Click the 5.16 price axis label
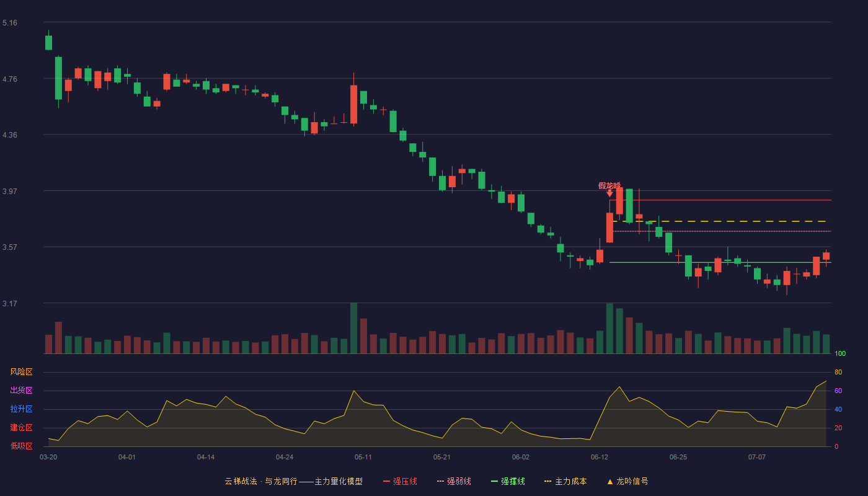Viewport: 868px width, 496px height. (x=10, y=23)
